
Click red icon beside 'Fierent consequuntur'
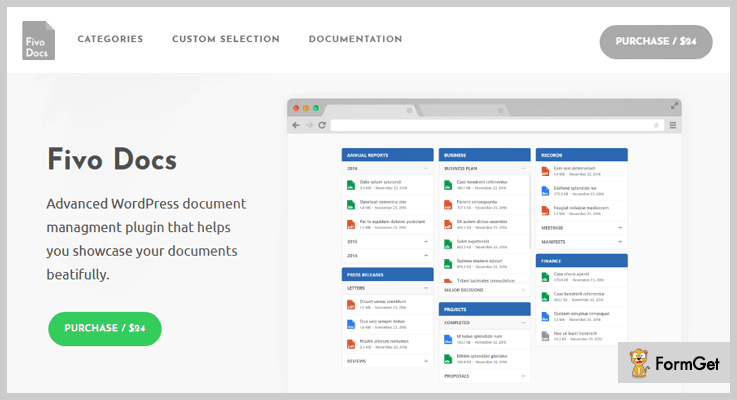[x=448, y=205]
